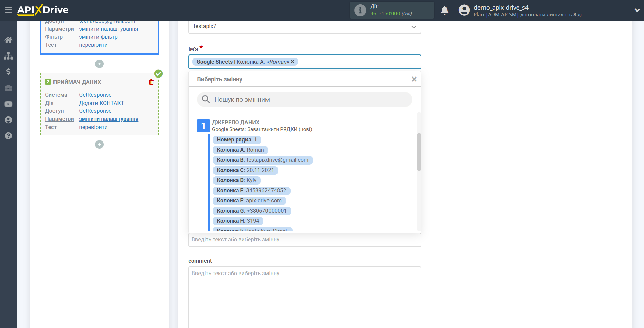Open the help question mark icon
Viewport: 644px width, 328px height.
[8, 136]
